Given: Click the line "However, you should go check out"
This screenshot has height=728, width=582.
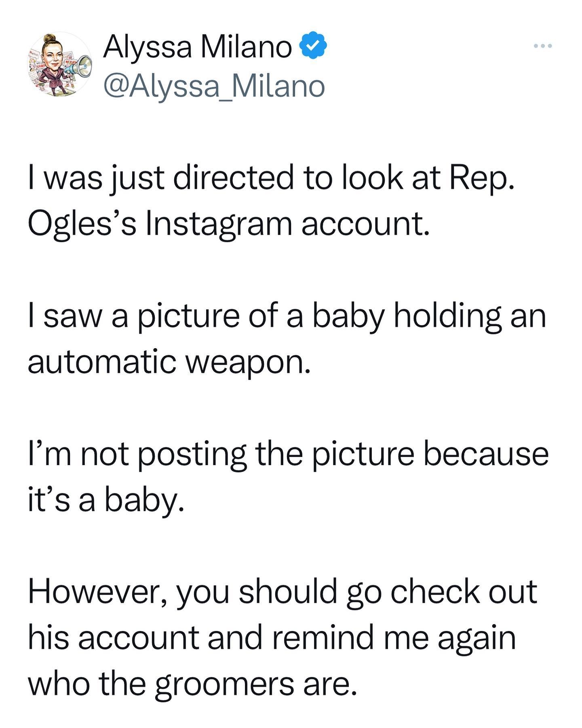Looking at the screenshot, I should click(283, 592).
